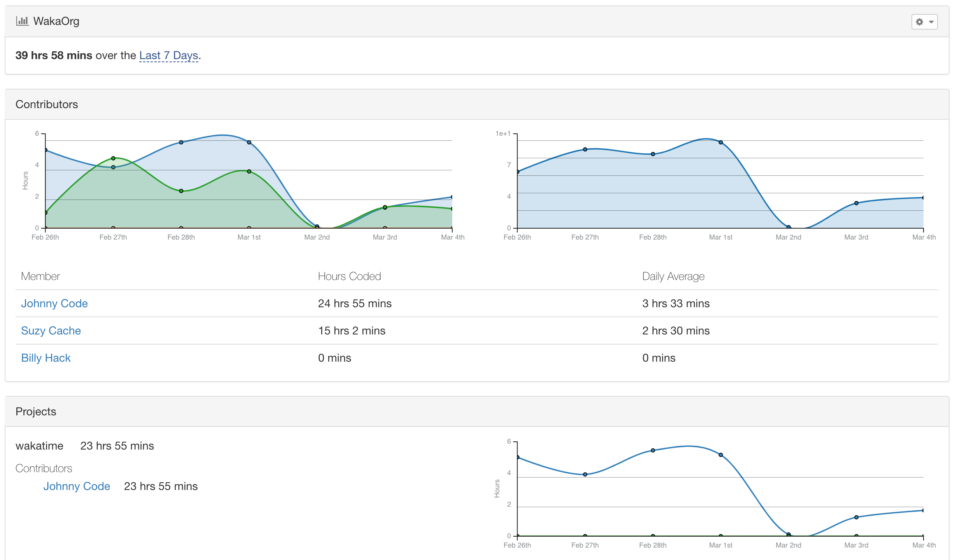955x560 pixels.
Task: Click green Feb 27th peak data point
Action: click(113, 158)
